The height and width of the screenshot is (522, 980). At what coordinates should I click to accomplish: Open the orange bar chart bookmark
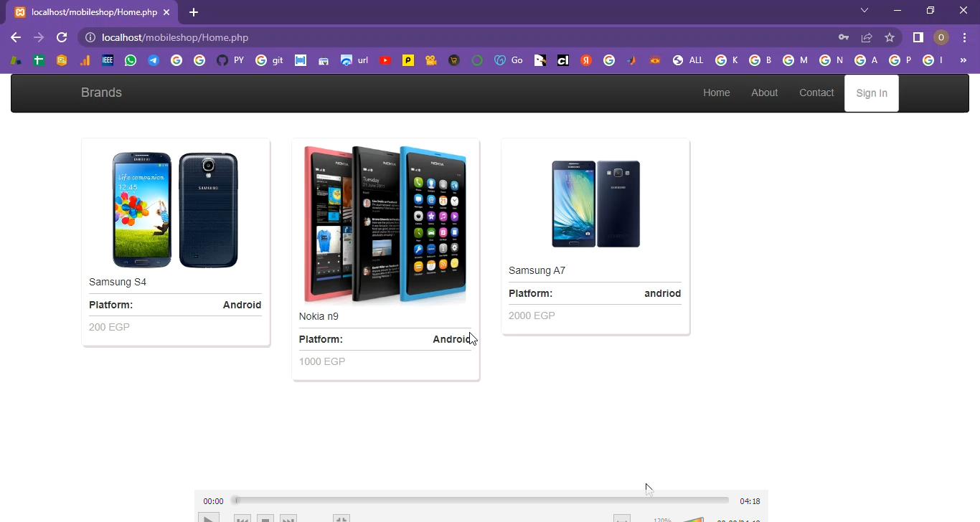click(85, 61)
